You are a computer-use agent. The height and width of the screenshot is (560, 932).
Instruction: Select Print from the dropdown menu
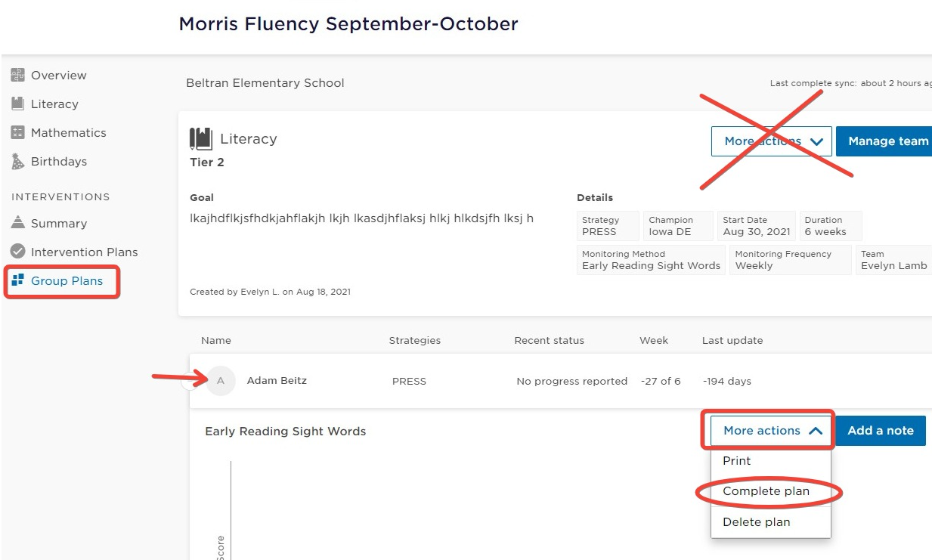[737, 461]
